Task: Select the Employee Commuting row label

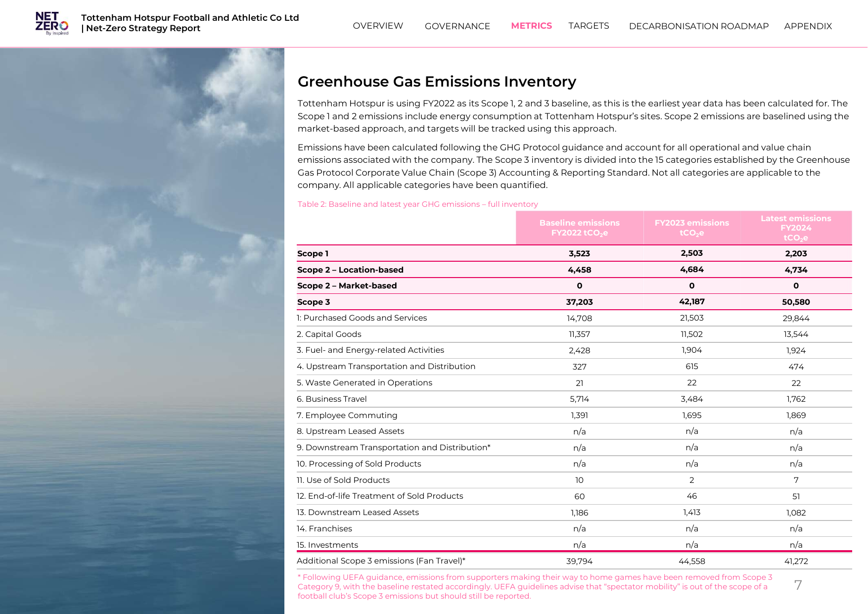Action: (x=347, y=415)
